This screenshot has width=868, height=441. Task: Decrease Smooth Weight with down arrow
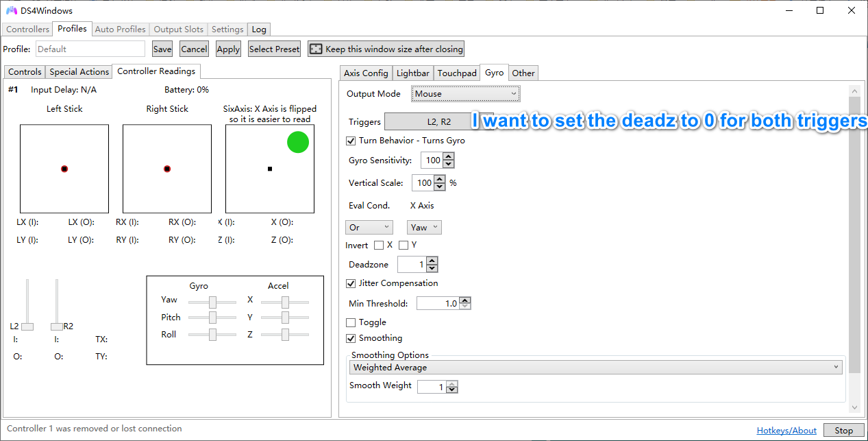tap(451, 391)
